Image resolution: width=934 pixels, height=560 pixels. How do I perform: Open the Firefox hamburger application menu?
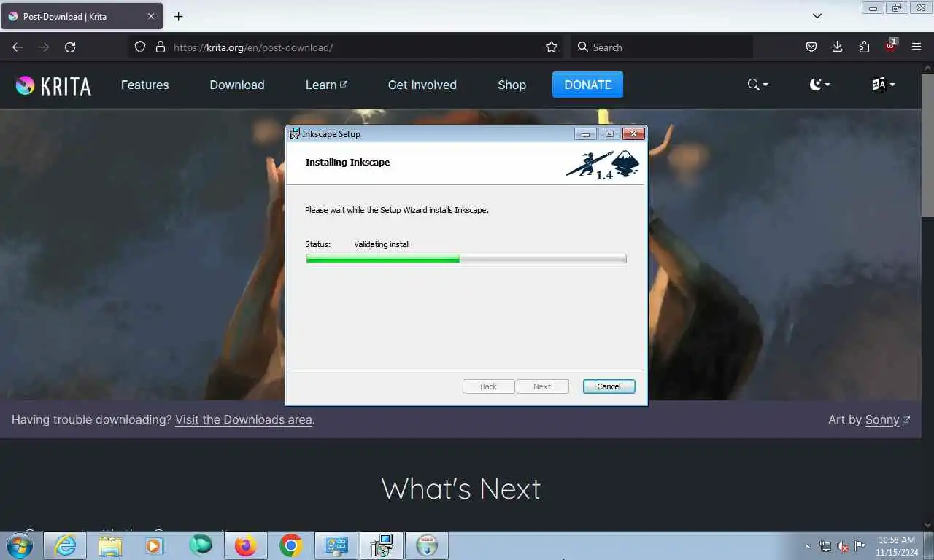click(x=916, y=47)
